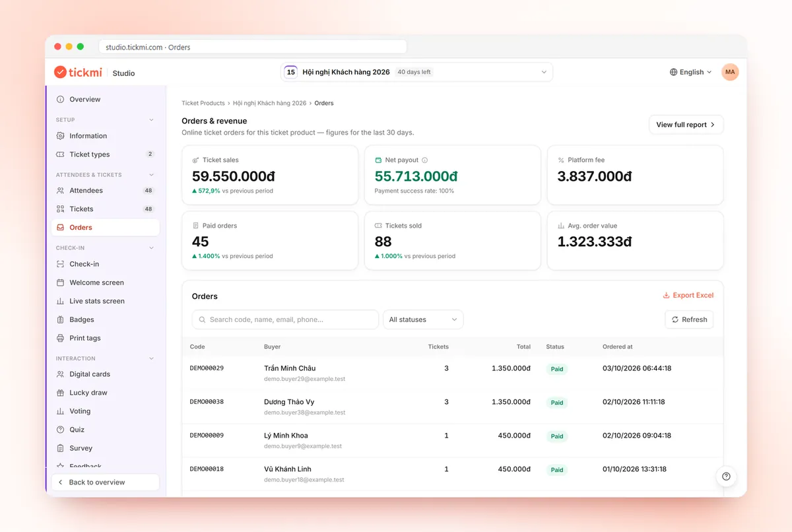Click the Paid status of order DEMO00009
Image resolution: width=792 pixels, height=532 pixels.
pyautogui.click(x=557, y=436)
